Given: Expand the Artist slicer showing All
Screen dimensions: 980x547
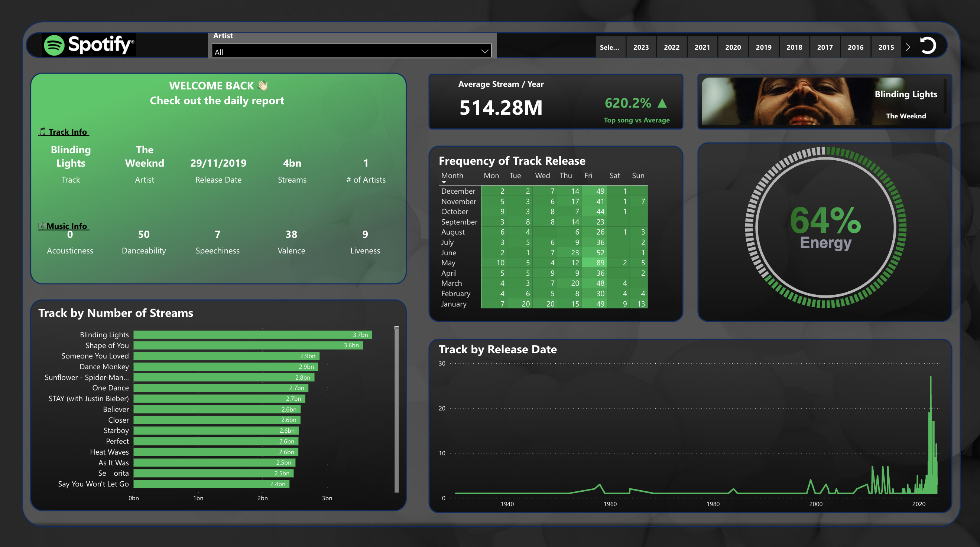Looking at the screenshot, I should [350, 51].
